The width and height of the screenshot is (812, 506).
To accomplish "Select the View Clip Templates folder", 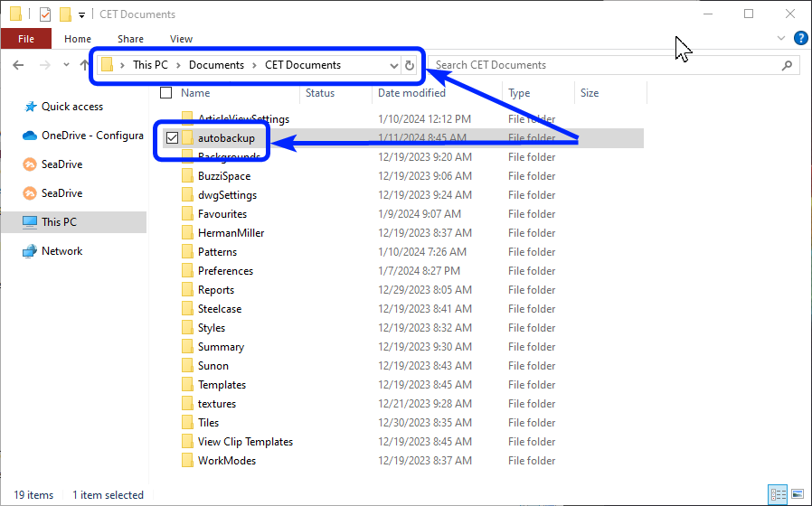I will [245, 442].
